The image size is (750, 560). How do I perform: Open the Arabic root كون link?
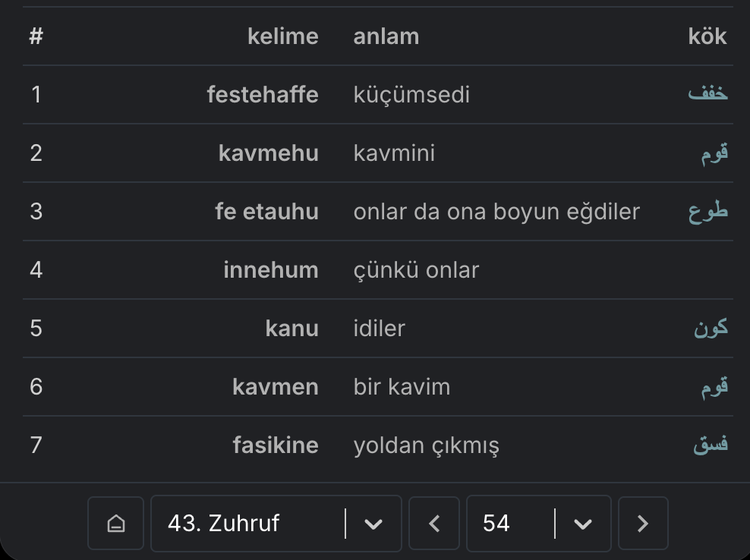711,329
